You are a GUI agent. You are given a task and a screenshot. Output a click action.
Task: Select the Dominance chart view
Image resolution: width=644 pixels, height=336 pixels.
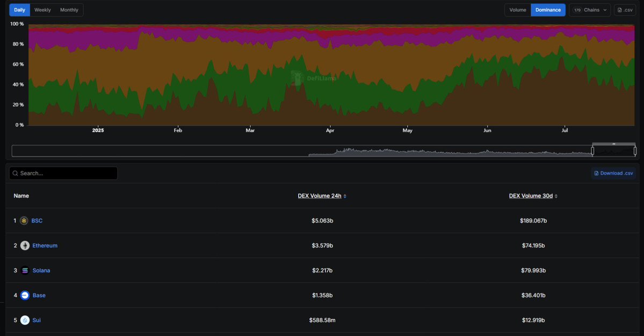pyautogui.click(x=548, y=10)
